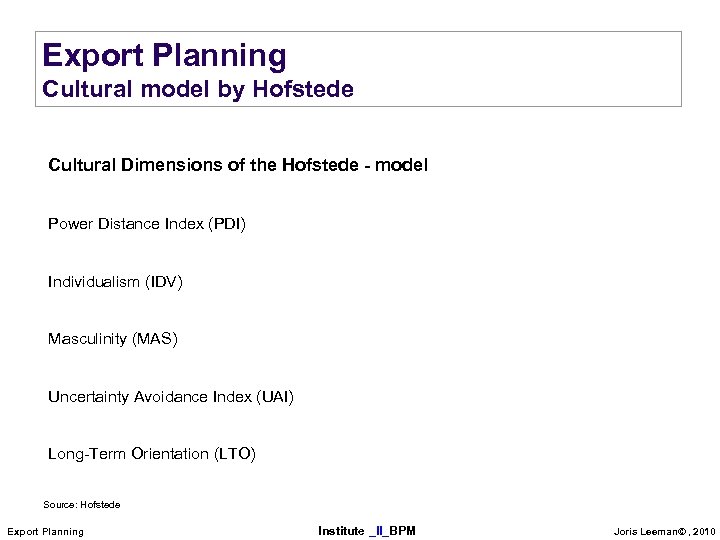Click the 'Cultural Dimensions of the Hofstede - model' heading
The width and height of the screenshot is (720, 540).
238,165
